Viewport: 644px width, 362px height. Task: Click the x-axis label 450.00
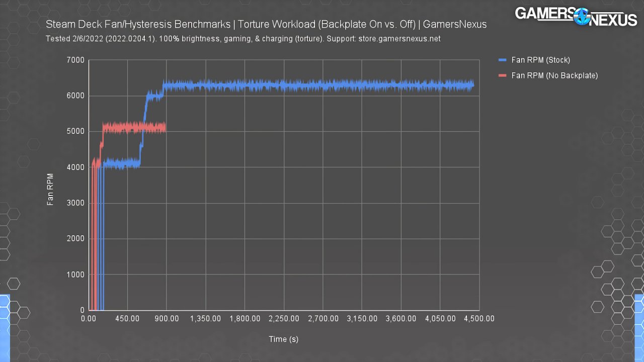pyautogui.click(x=127, y=319)
